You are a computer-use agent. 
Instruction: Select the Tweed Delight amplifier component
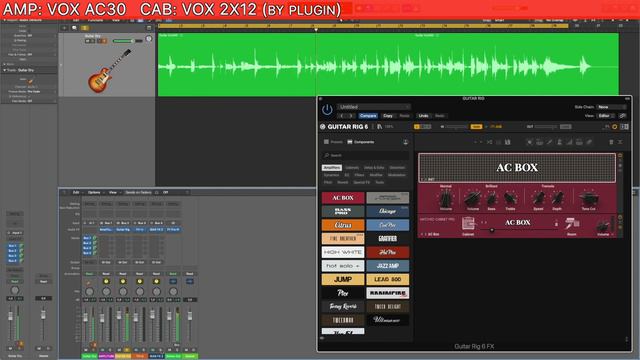pos(387,307)
